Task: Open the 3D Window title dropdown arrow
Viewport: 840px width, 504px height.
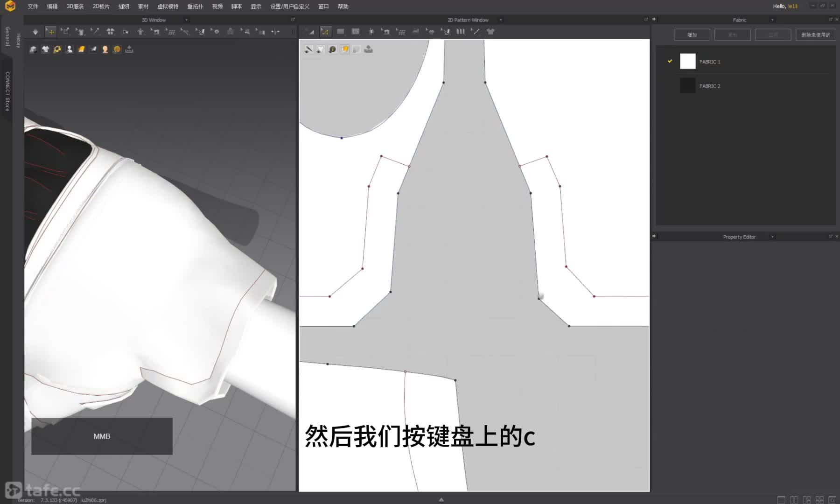Action: click(186, 20)
